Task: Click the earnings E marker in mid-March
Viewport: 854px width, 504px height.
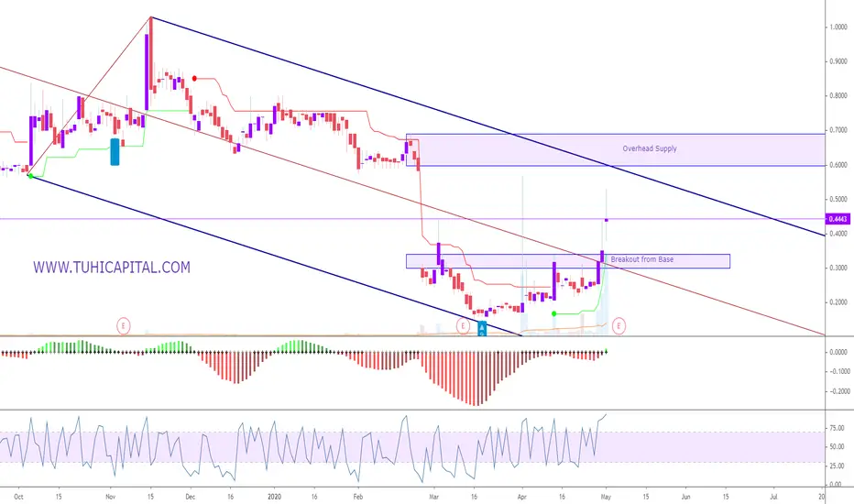Action: pos(463,326)
